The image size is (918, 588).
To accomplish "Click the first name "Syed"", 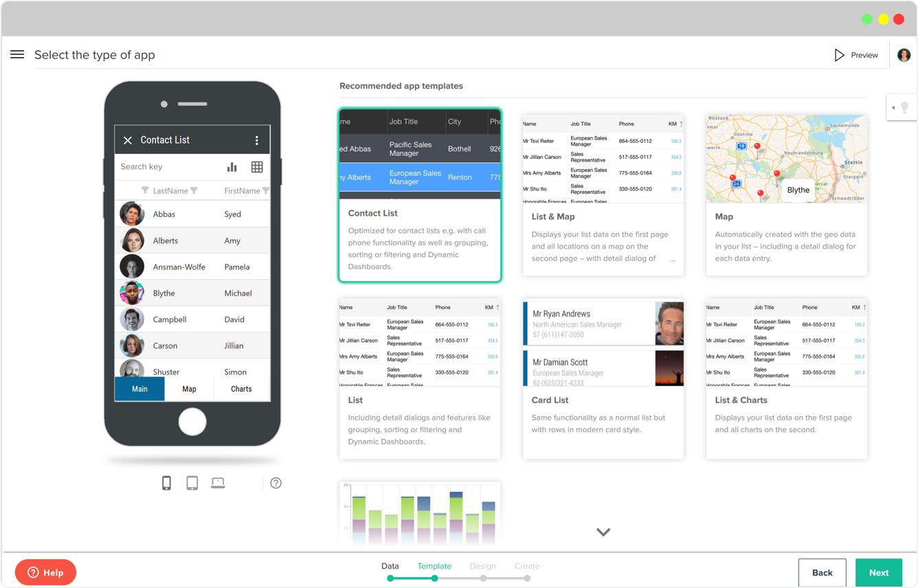I will [x=232, y=214].
